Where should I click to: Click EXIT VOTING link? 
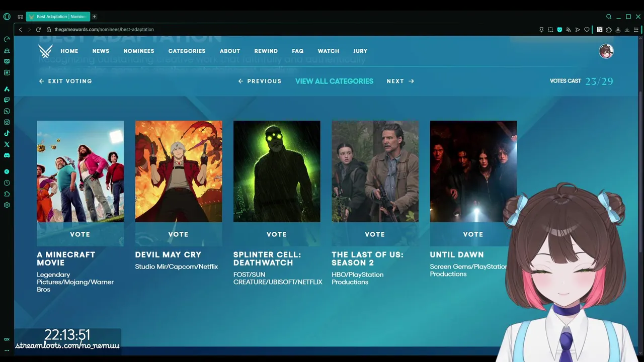[x=65, y=81]
